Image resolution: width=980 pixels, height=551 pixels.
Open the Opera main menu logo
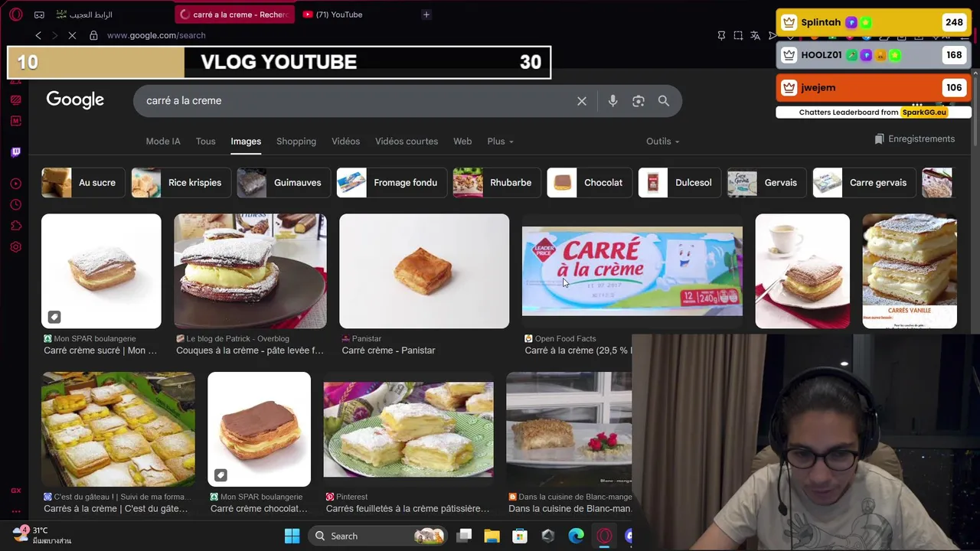[x=16, y=15]
